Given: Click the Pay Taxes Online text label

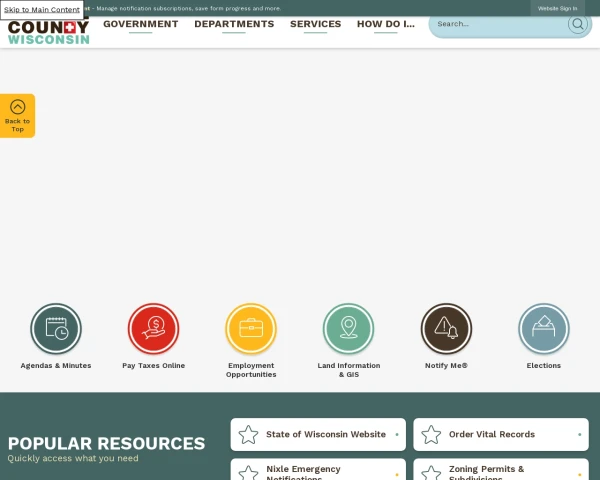Looking at the screenshot, I should coord(153,366).
